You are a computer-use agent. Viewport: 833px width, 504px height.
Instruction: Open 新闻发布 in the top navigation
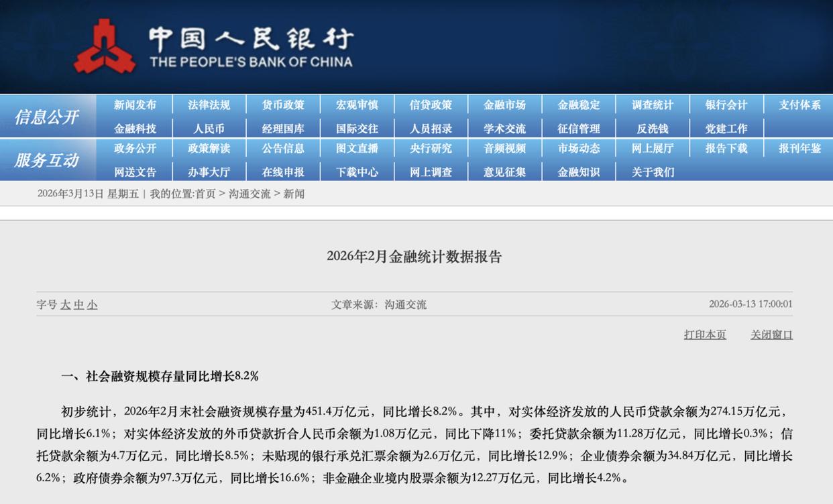coord(135,105)
